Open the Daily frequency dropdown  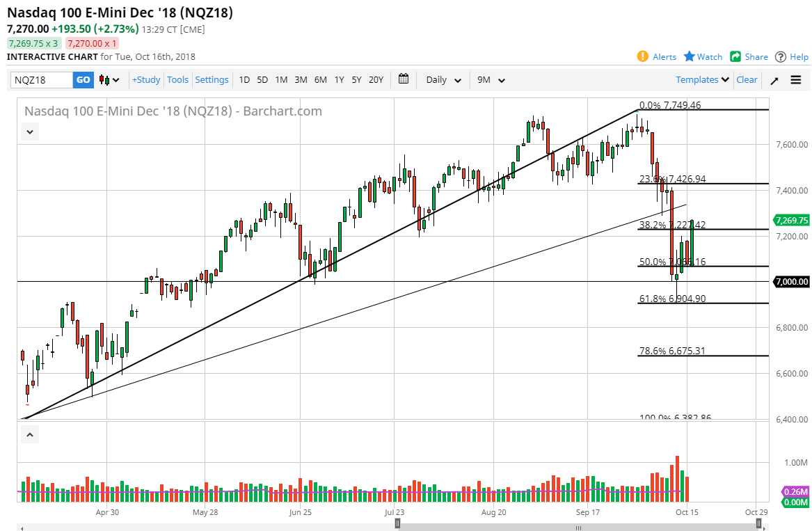[442, 80]
